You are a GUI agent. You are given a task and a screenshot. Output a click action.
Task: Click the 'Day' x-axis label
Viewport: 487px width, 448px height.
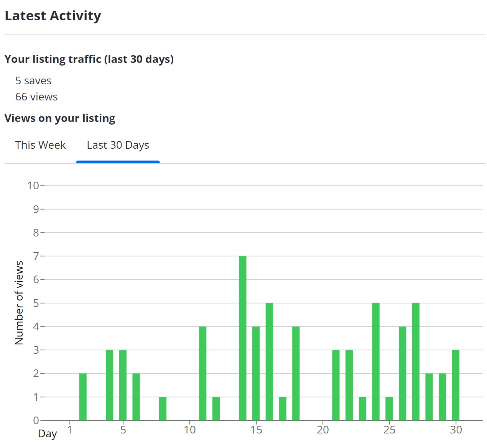48,434
